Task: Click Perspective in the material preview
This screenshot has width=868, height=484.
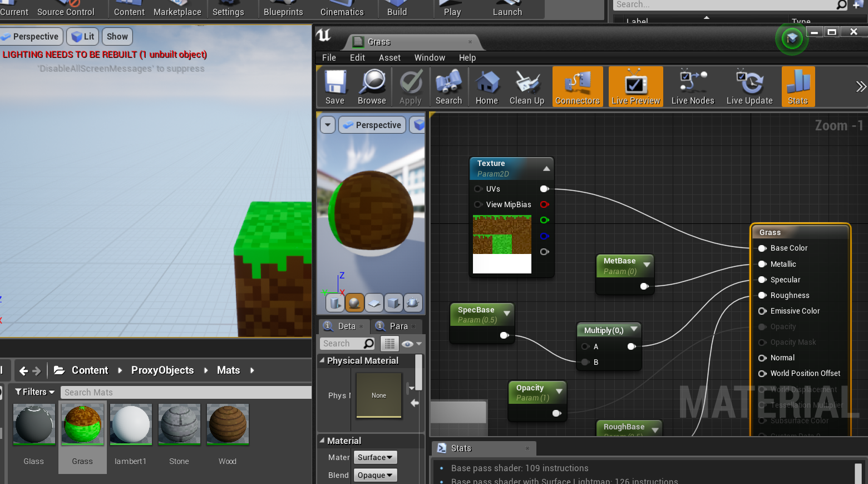Action: tap(372, 125)
